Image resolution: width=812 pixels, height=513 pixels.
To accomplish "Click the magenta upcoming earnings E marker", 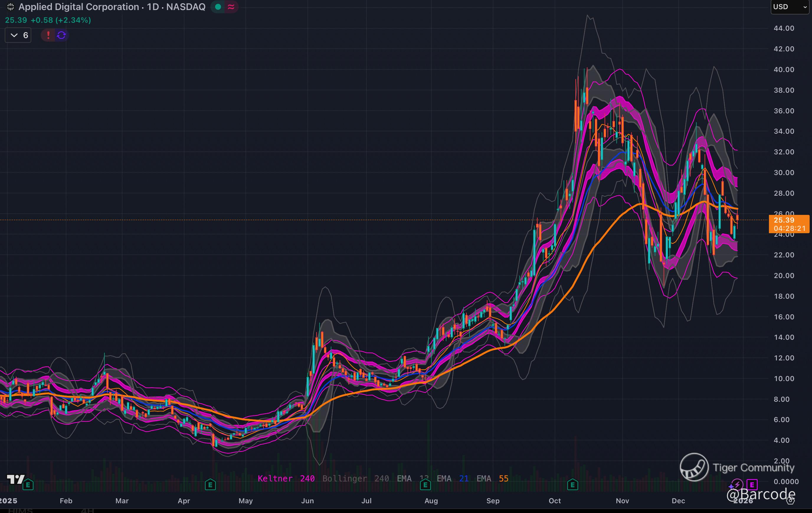I will click(752, 485).
